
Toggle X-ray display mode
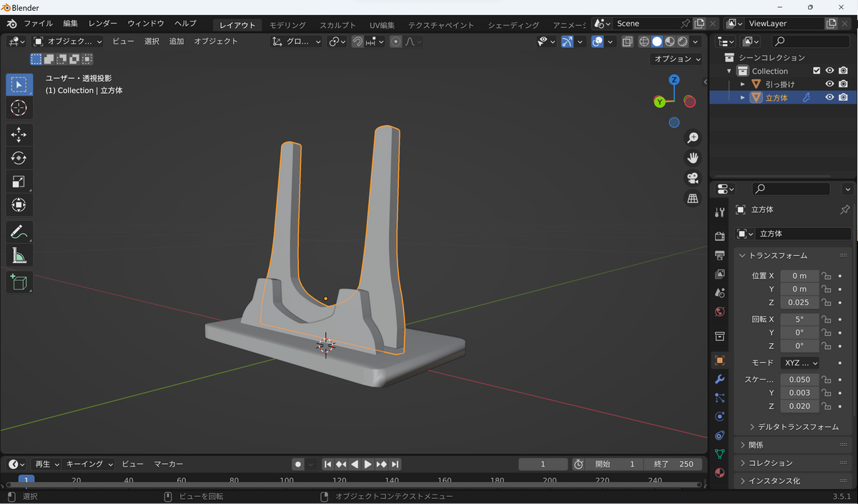627,41
